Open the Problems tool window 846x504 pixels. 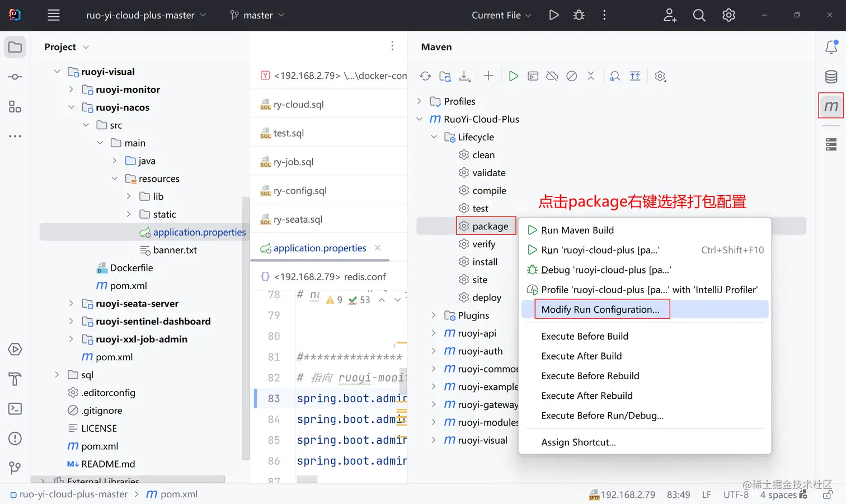coord(15,439)
